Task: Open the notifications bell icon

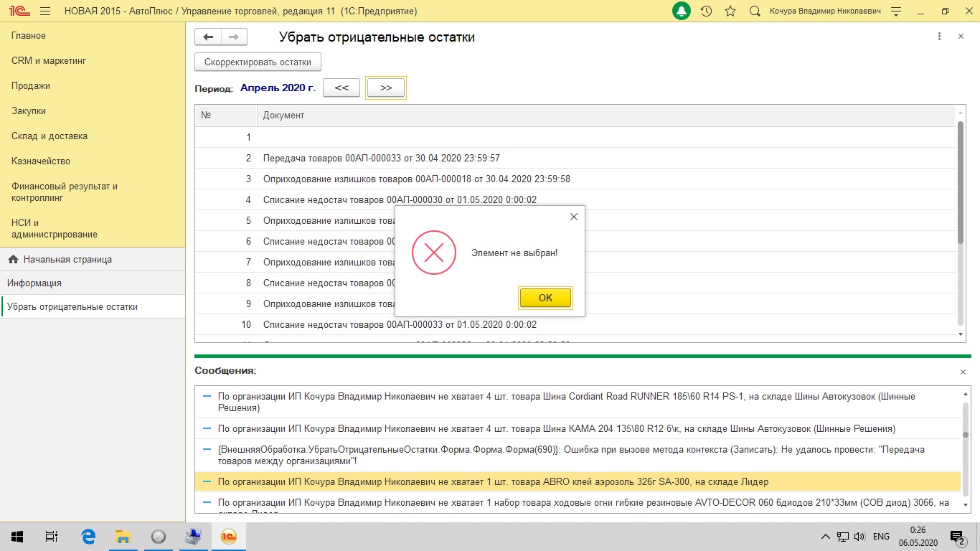Action: 681,11
